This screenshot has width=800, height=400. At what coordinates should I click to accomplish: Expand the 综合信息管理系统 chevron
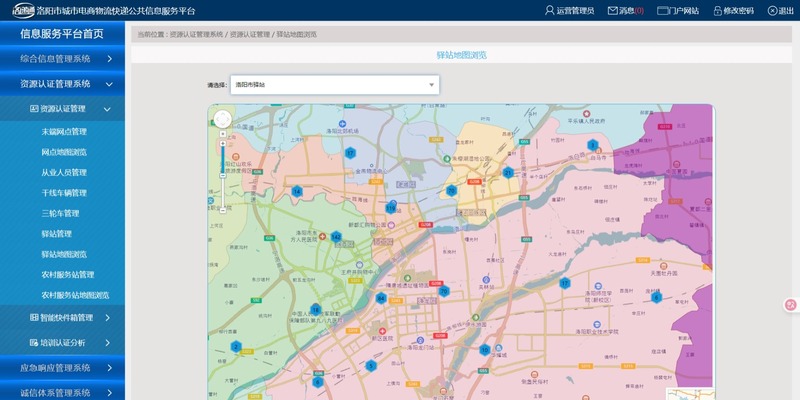(x=110, y=59)
